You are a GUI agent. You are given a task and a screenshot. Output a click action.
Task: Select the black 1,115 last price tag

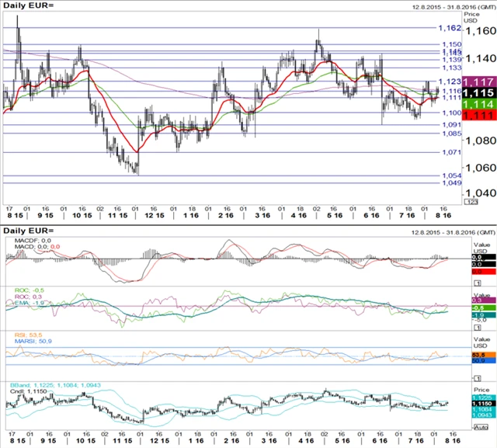tap(479, 92)
